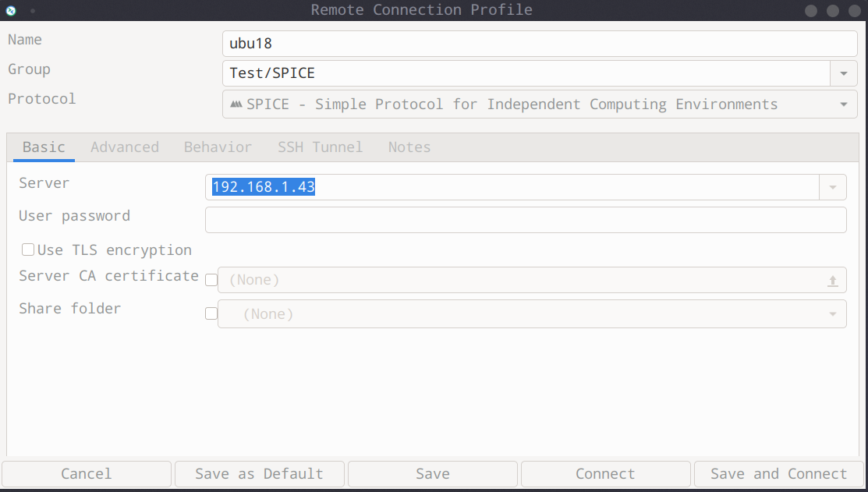Expand the Group dropdown arrow

pos(843,73)
